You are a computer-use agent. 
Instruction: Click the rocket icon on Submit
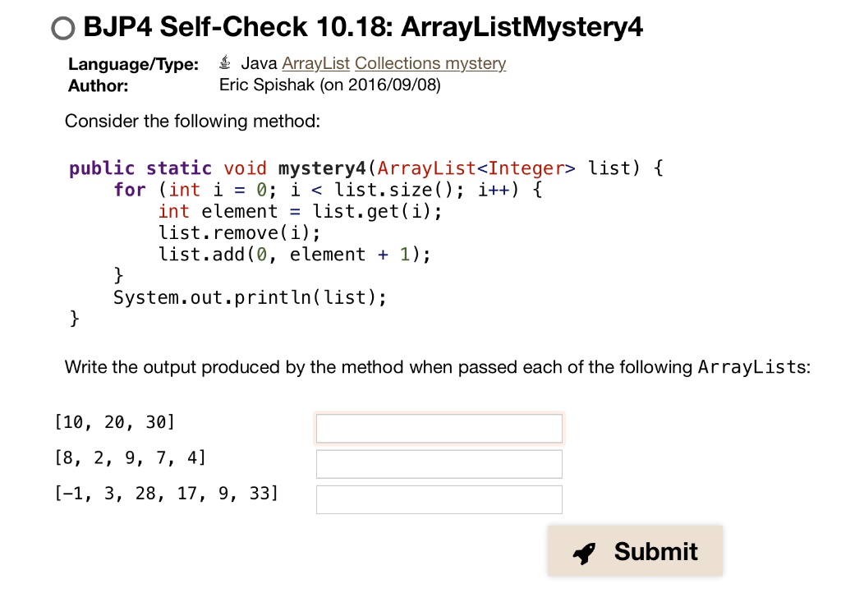(x=584, y=553)
